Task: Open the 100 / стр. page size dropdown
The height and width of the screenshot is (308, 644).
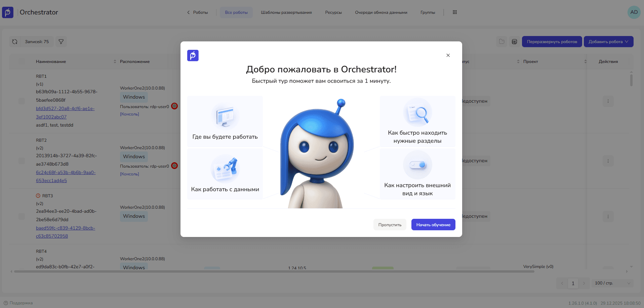Action: pyautogui.click(x=612, y=283)
